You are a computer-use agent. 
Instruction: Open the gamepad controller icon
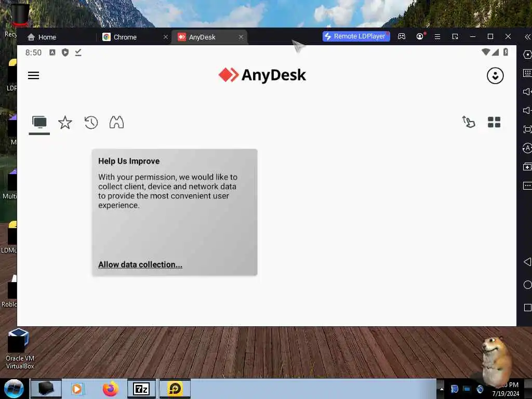[x=402, y=36]
